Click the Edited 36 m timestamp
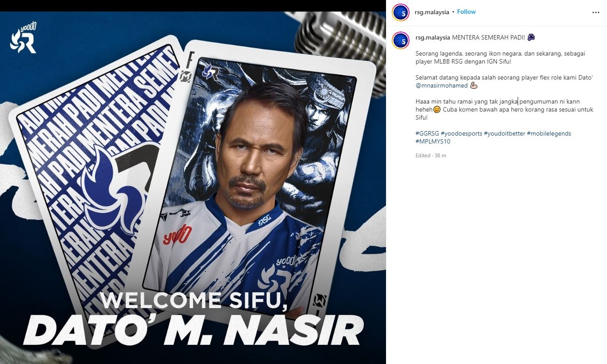The width and height of the screenshot is (607, 364). coord(431,156)
